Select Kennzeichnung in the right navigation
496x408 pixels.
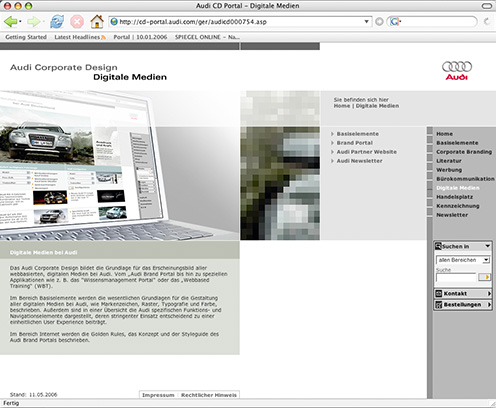pos(458,206)
